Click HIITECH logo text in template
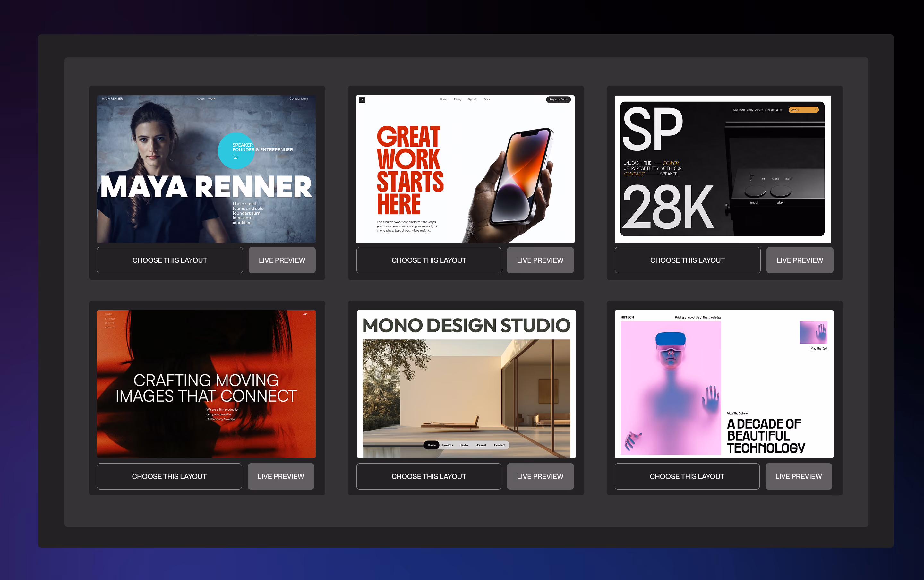924x580 pixels. tap(627, 317)
